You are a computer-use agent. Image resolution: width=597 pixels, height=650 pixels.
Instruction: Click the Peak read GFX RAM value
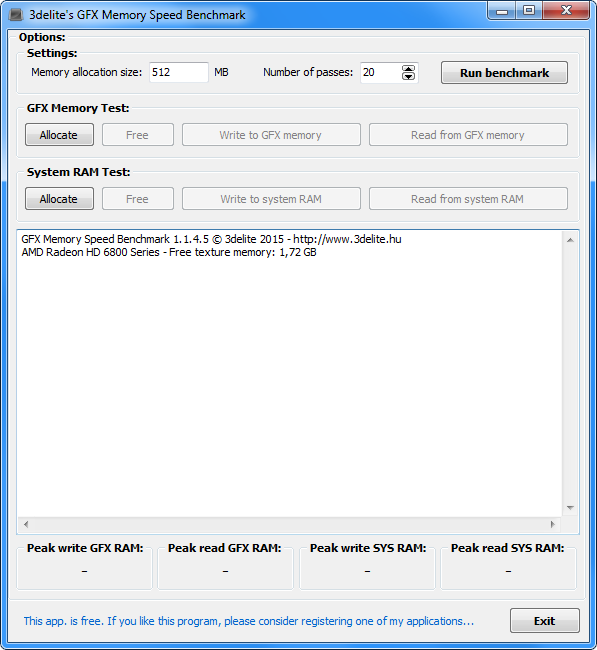[226, 571]
